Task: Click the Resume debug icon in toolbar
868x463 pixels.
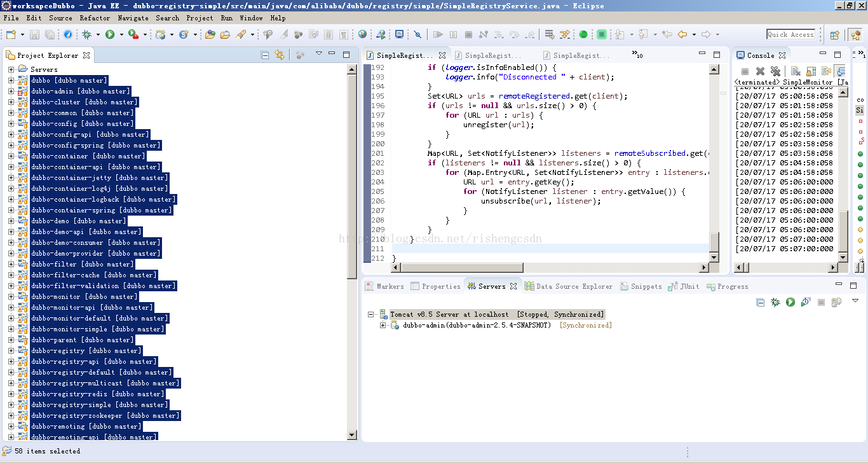Action: [438, 34]
